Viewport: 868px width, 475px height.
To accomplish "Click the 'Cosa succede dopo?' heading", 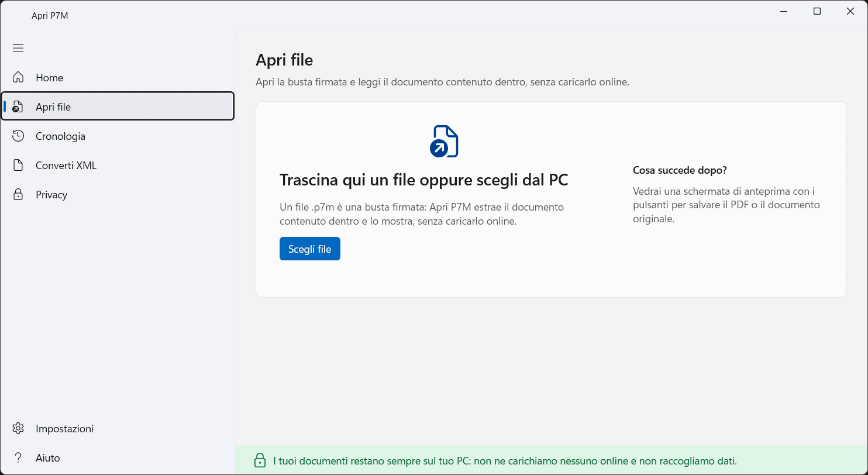I will pos(680,170).
